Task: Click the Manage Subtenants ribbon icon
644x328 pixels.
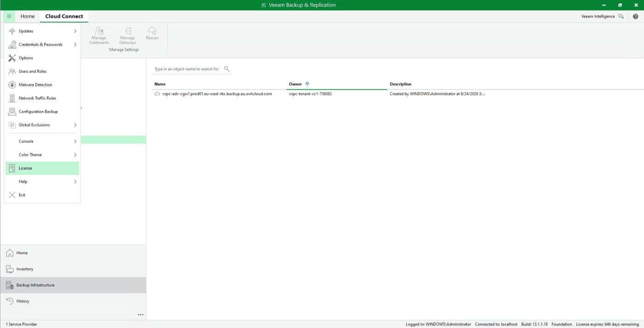Action: click(x=99, y=31)
